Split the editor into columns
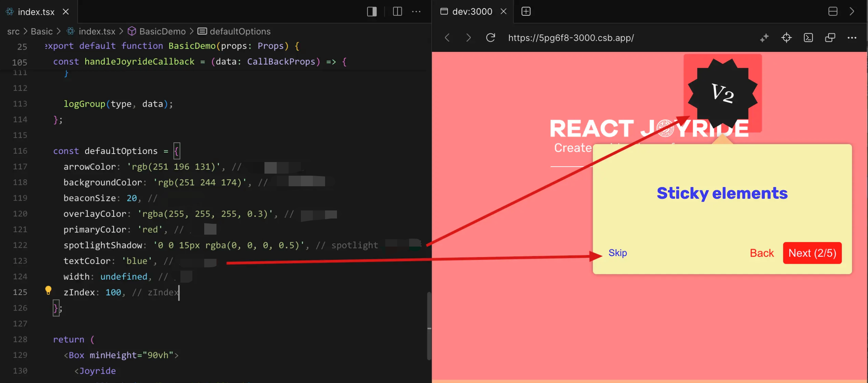868x383 pixels. [x=397, y=12]
